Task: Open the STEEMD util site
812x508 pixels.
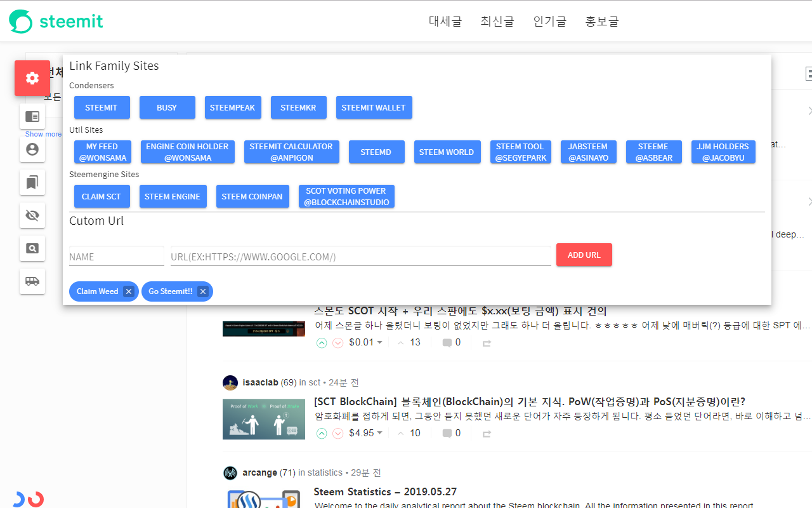Action: pos(376,152)
